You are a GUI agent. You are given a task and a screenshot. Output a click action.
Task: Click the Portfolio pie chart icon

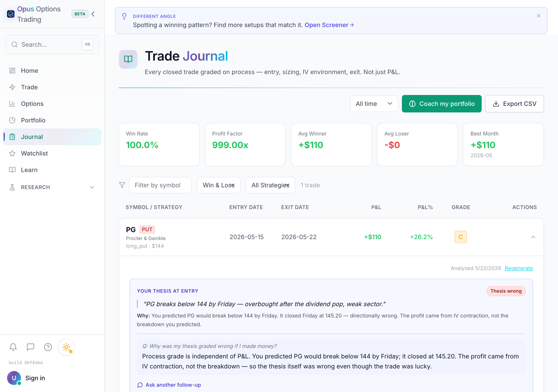pos(12,120)
